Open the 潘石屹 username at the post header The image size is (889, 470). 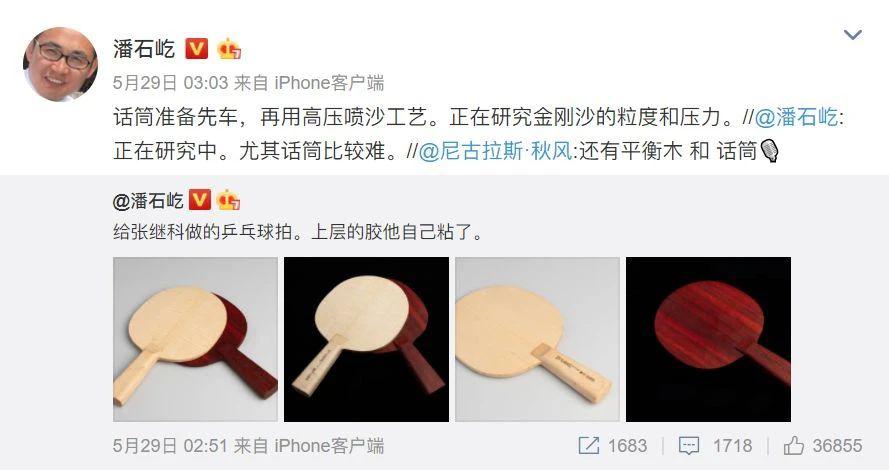144,49
